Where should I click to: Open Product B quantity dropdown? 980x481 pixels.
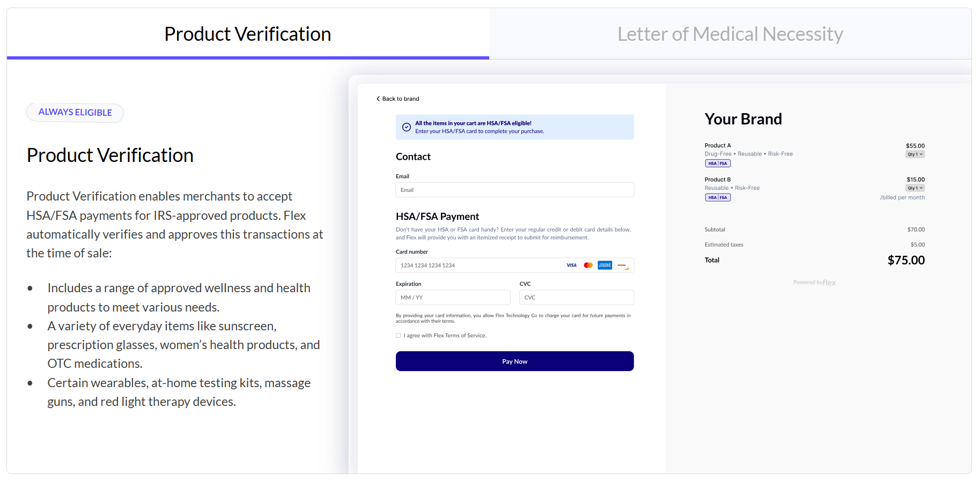tap(915, 188)
